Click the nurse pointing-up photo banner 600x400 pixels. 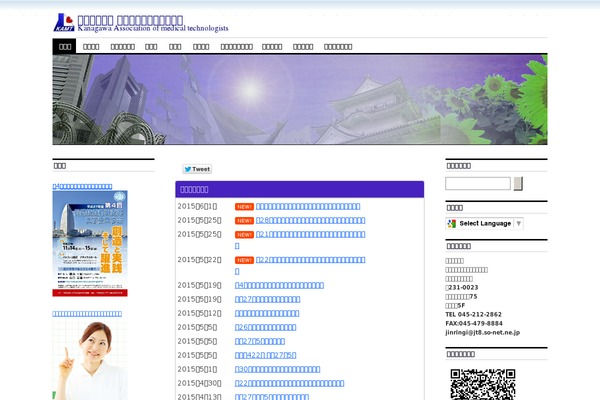coord(90,359)
